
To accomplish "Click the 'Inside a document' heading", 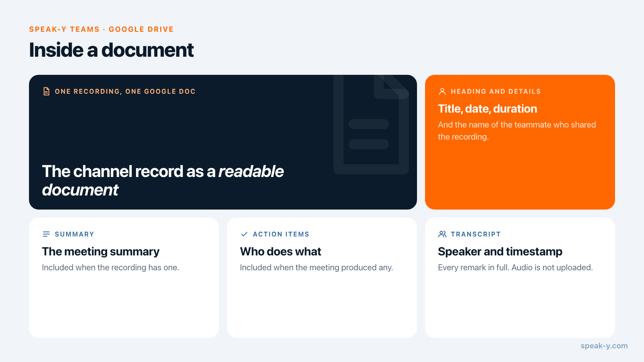I will (x=111, y=50).
